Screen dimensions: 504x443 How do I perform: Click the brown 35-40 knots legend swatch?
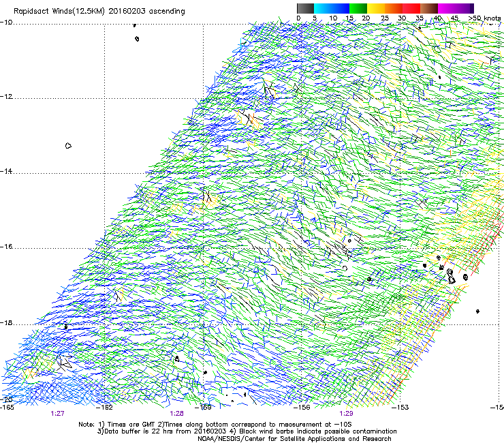click(429, 8)
